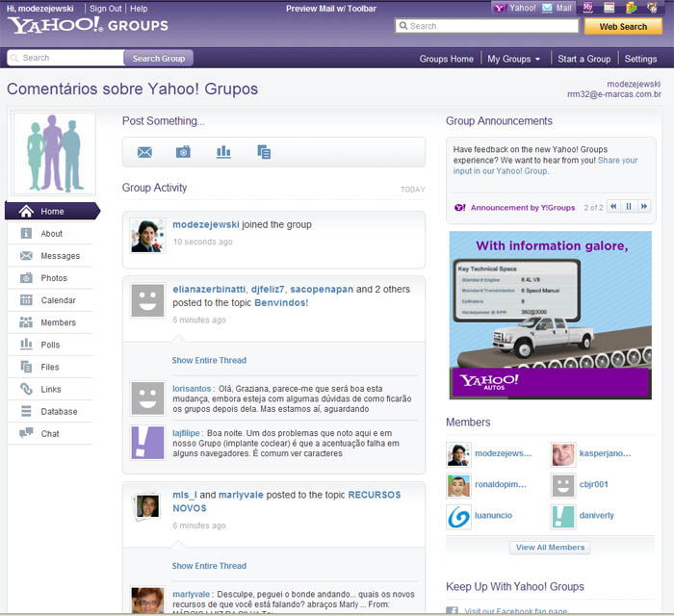Click the camera icon to post a photo
This screenshot has height=616, width=674.
coord(183,152)
